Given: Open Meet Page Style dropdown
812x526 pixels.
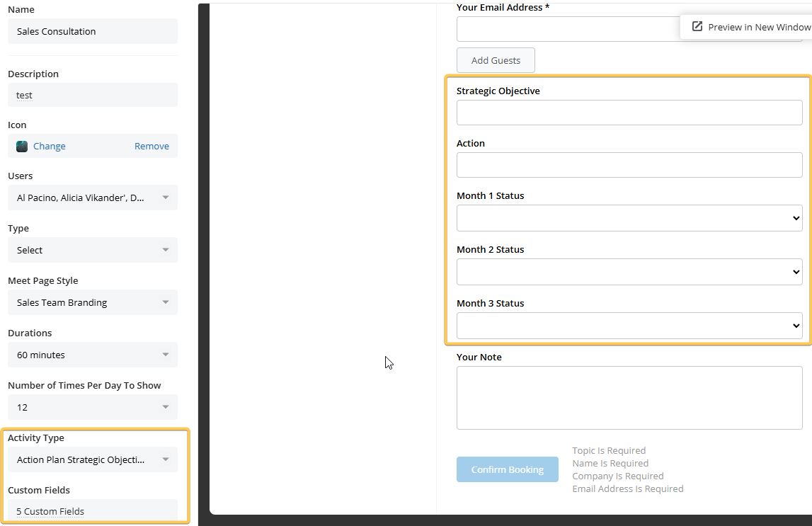Looking at the screenshot, I should click(x=93, y=303).
